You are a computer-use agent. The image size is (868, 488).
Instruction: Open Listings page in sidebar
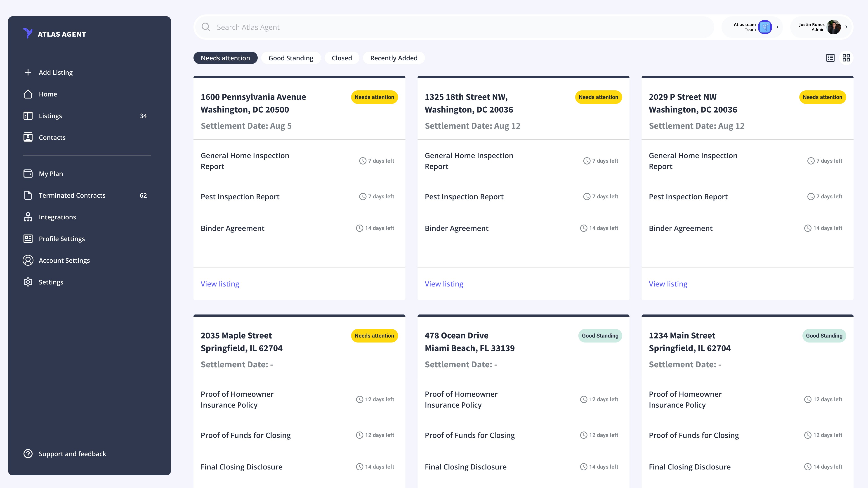[x=50, y=116]
